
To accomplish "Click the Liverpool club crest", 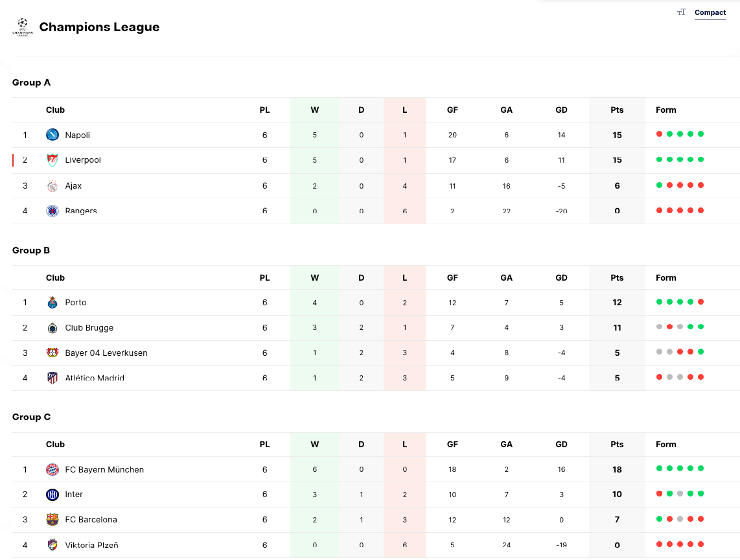I will (x=52, y=160).
